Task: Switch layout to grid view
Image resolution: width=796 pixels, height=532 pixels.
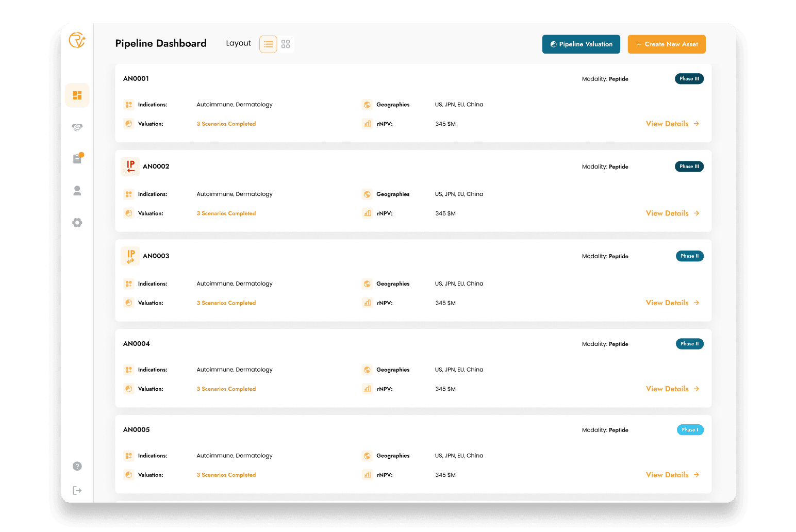Action: pos(286,44)
